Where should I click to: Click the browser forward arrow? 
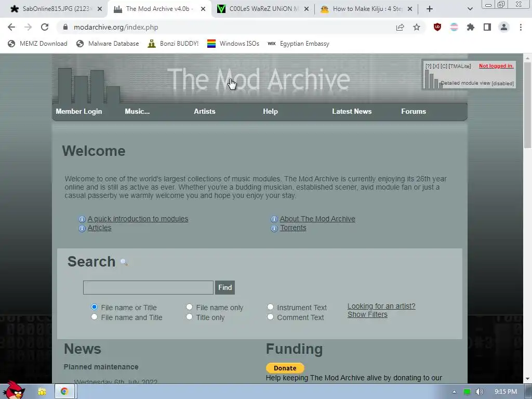pos(28,27)
